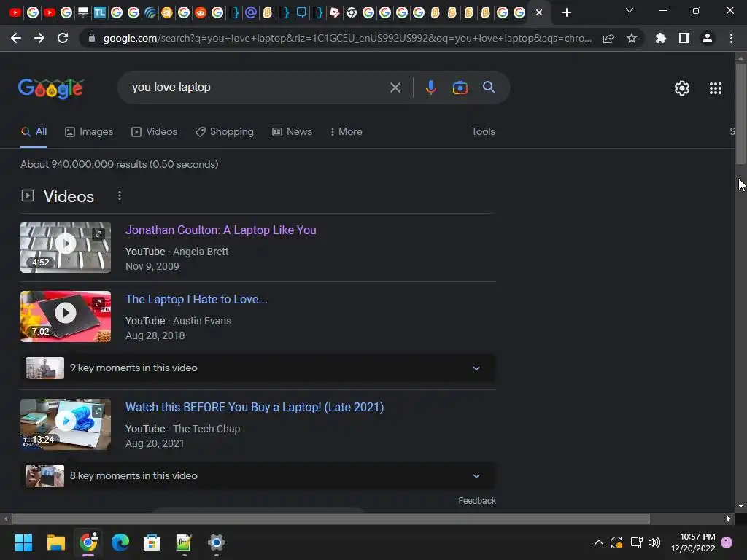Share this page using the share icon
This screenshot has height=560, width=747.
[608, 39]
